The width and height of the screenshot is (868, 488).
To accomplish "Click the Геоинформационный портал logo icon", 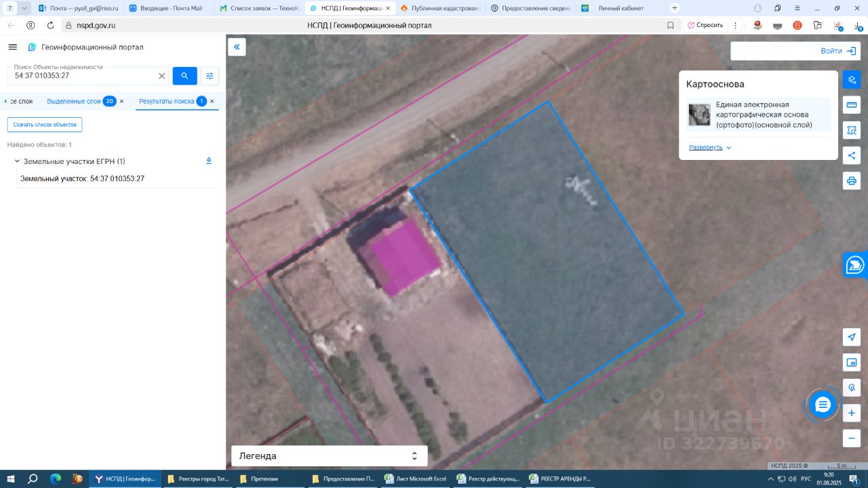I will (32, 47).
